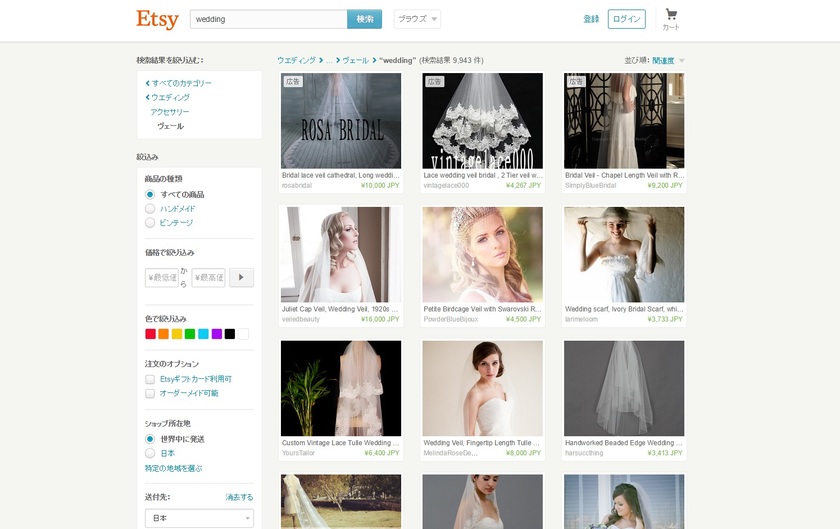
Task: Click the minimum price input field
Action: pos(162,278)
